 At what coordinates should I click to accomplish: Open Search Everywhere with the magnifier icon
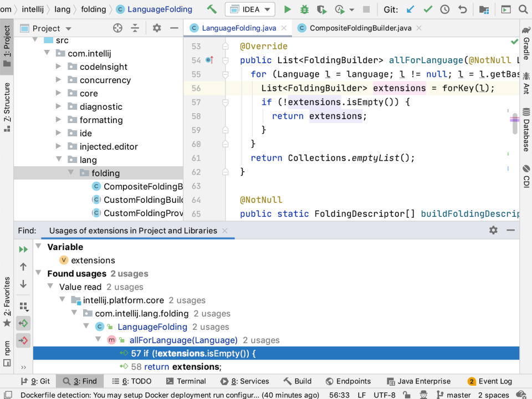tap(523, 9)
